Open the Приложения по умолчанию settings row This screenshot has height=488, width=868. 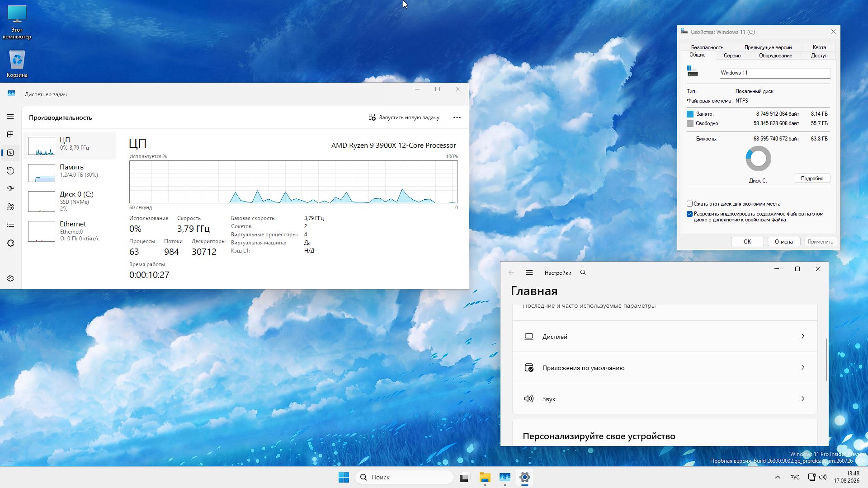click(x=665, y=368)
